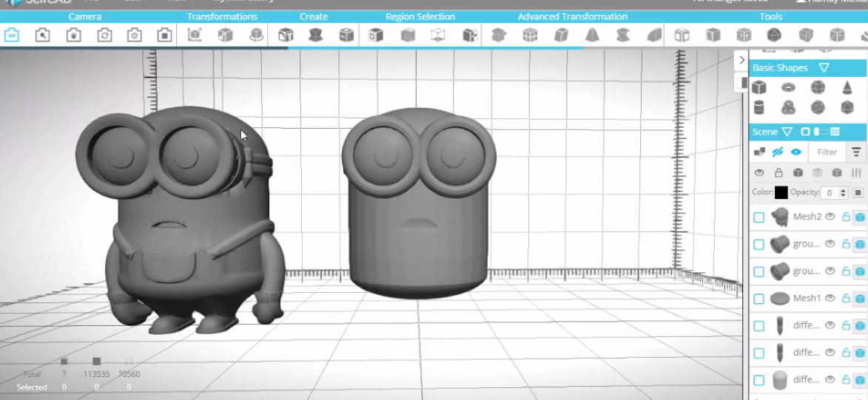Select the camera focus target tool

pyautogui.click(x=134, y=35)
